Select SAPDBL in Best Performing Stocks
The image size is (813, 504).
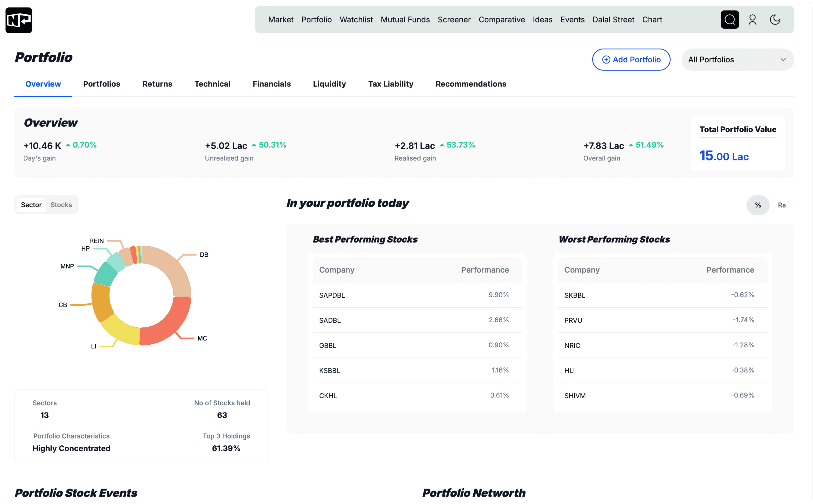pyautogui.click(x=332, y=295)
